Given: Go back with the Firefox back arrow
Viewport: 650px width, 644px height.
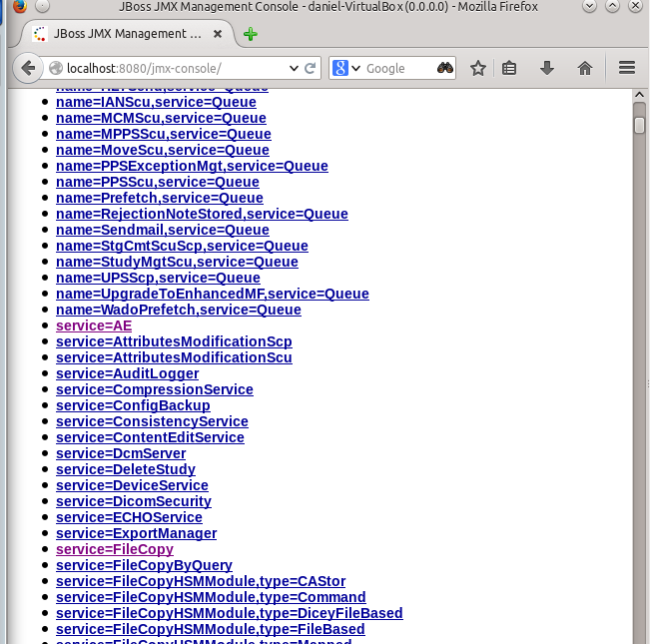Looking at the screenshot, I should point(28,68).
